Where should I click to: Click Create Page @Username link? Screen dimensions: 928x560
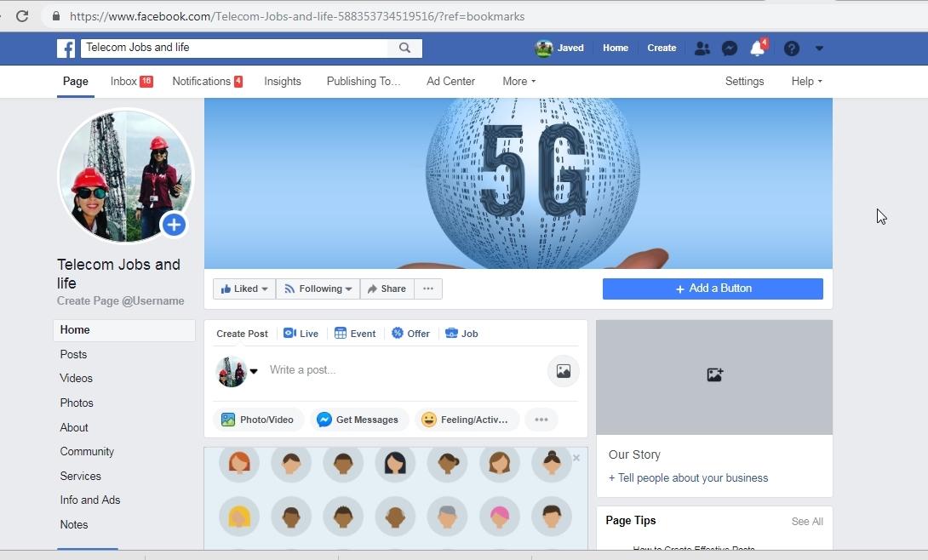[x=120, y=301]
